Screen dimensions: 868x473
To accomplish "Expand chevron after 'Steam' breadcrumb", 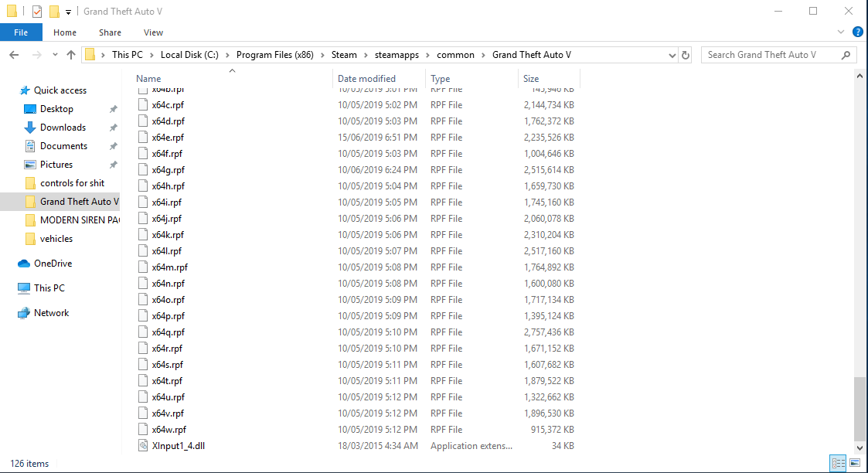I will tap(366, 55).
